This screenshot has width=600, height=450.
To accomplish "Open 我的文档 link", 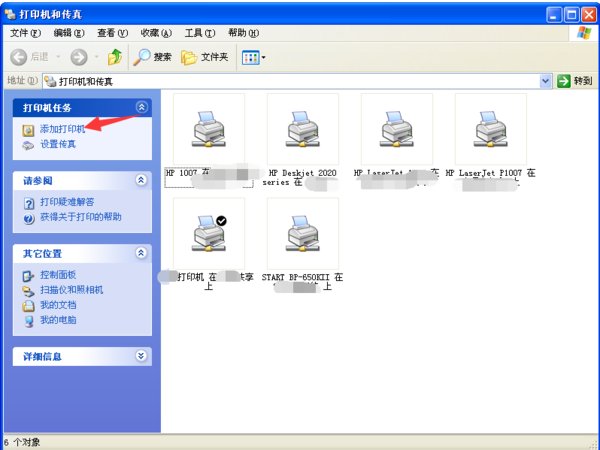I will [58, 305].
